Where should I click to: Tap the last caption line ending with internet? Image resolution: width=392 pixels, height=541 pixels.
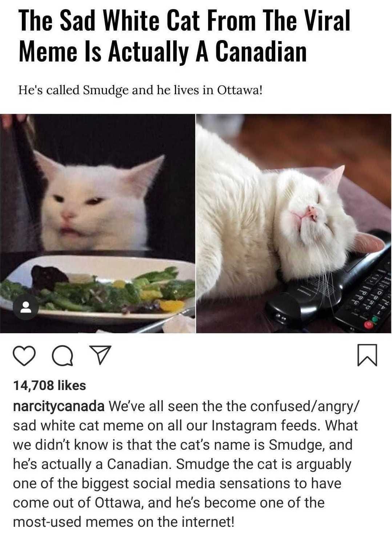coord(124,522)
